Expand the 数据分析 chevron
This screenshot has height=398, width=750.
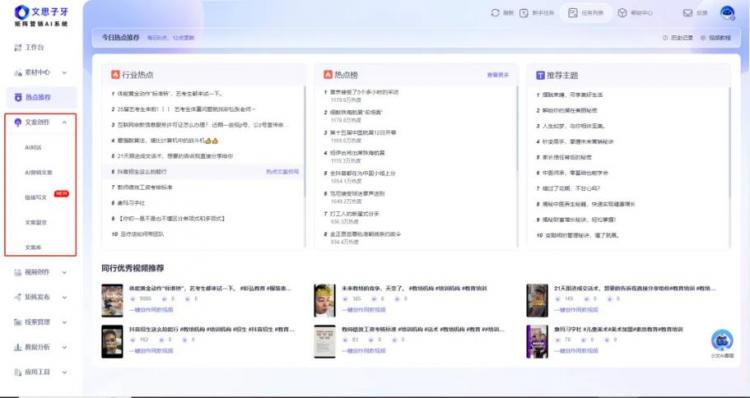coord(64,347)
